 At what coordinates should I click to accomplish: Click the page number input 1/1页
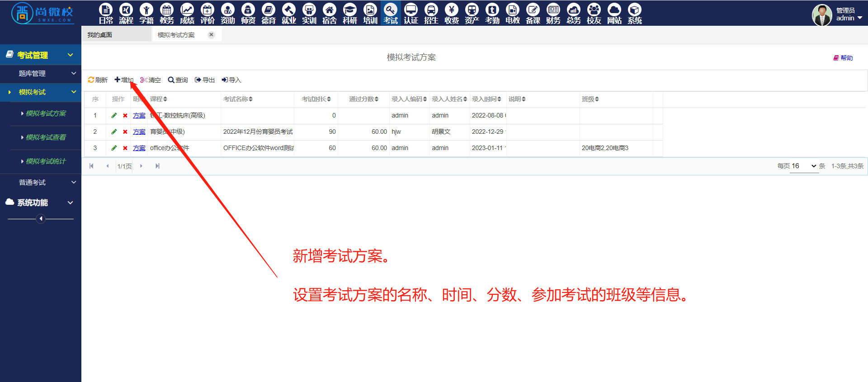[x=124, y=166]
